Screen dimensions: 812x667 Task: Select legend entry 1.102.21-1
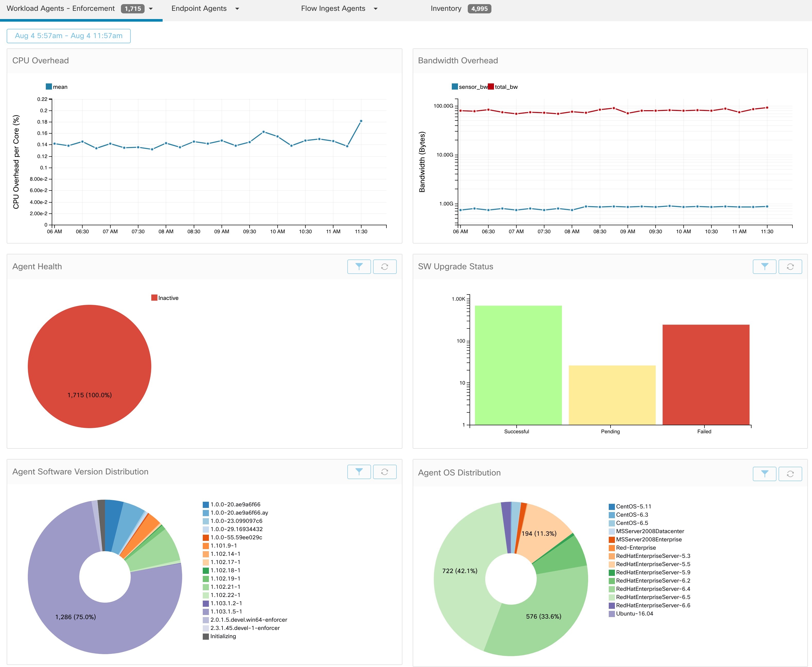click(x=222, y=587)
